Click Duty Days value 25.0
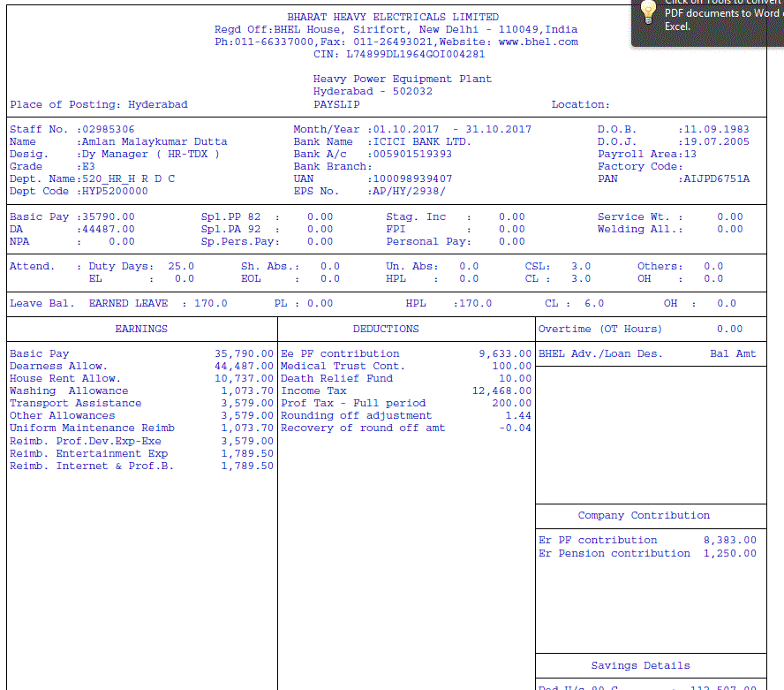Screen dimensions: 784x690 coord(181,266)
